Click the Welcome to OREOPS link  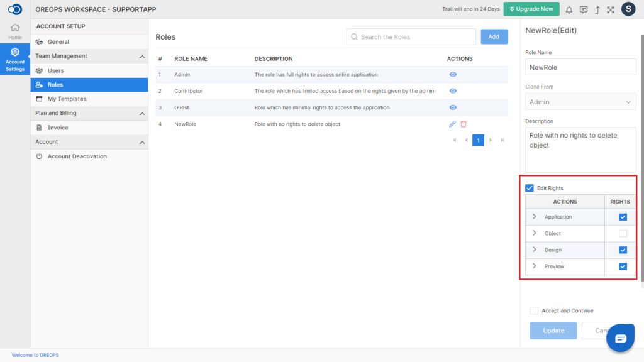(x=35, y=355)
